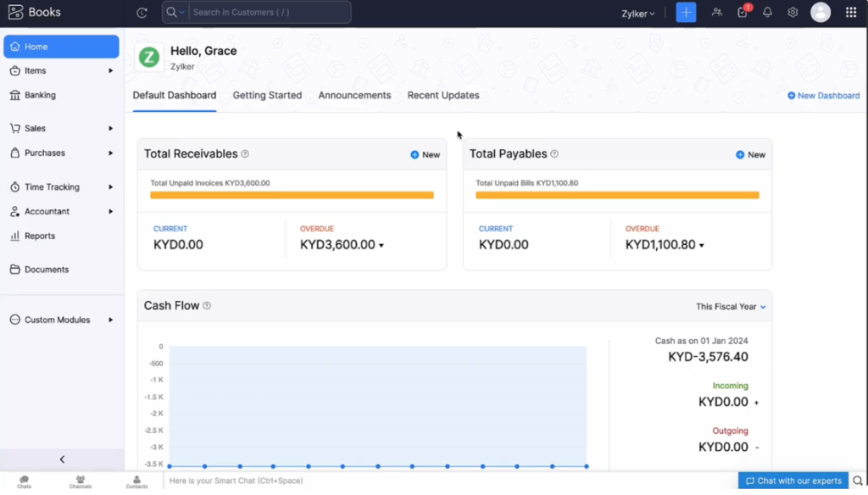Open Chats in the bottom bar
Image resolution: width=868 pixels, height=495 pixels.
tap(24, 481)
